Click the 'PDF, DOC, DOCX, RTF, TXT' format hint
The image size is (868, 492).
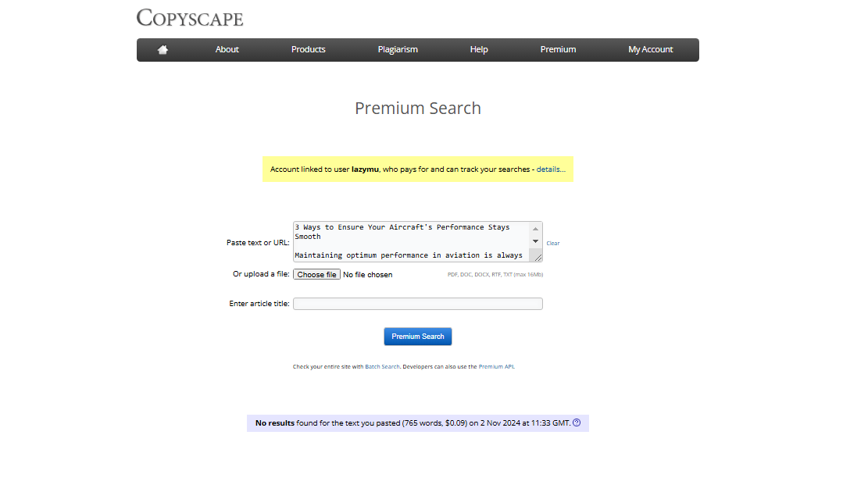click(495, 274)
